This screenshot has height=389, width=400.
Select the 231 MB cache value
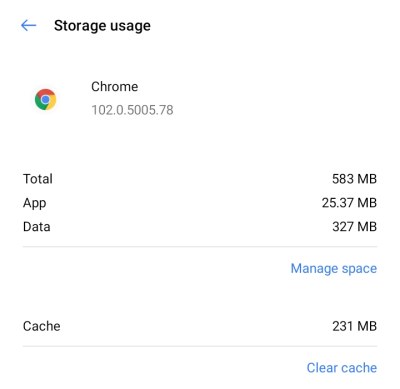pyautogui.click(x=355, y=326)
